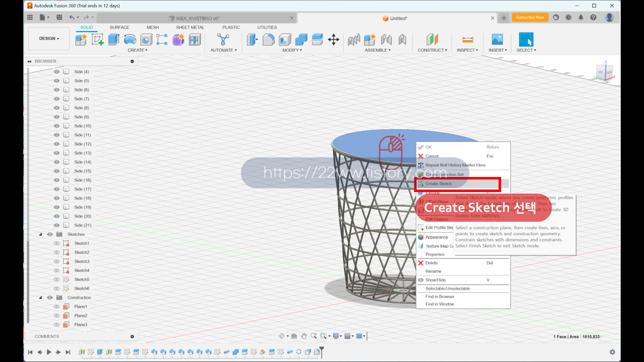Click the Select tool icon
This screenshot has width=644, height=362.
[x=526, y=39]
